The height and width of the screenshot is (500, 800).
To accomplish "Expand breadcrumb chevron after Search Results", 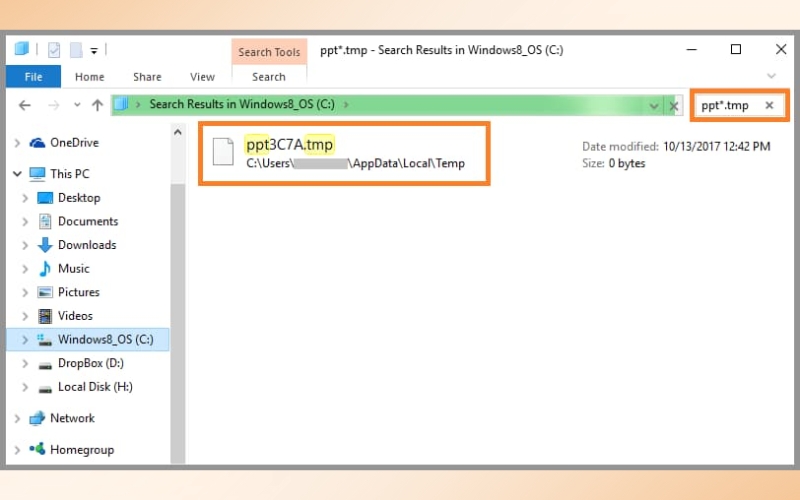I will pyautogui.click(x=346, y=105).
